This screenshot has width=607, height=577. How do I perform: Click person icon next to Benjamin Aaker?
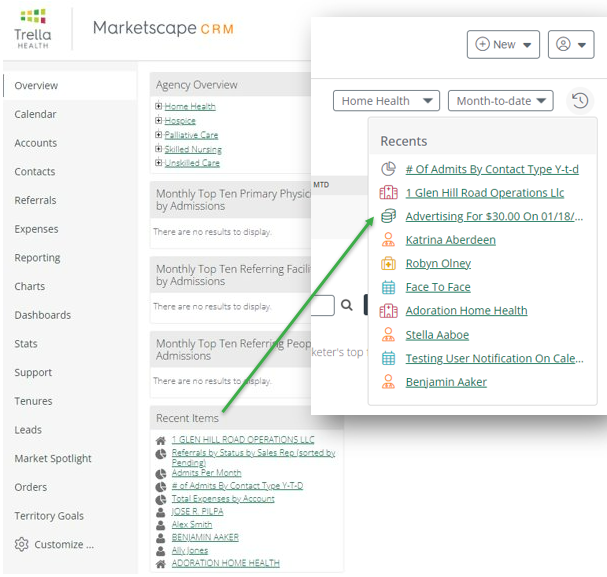pyautogui.click(x=388, y=382)
